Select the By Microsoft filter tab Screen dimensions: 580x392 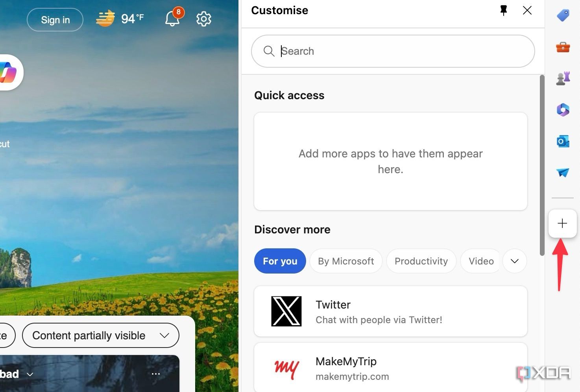click(346, 261)
